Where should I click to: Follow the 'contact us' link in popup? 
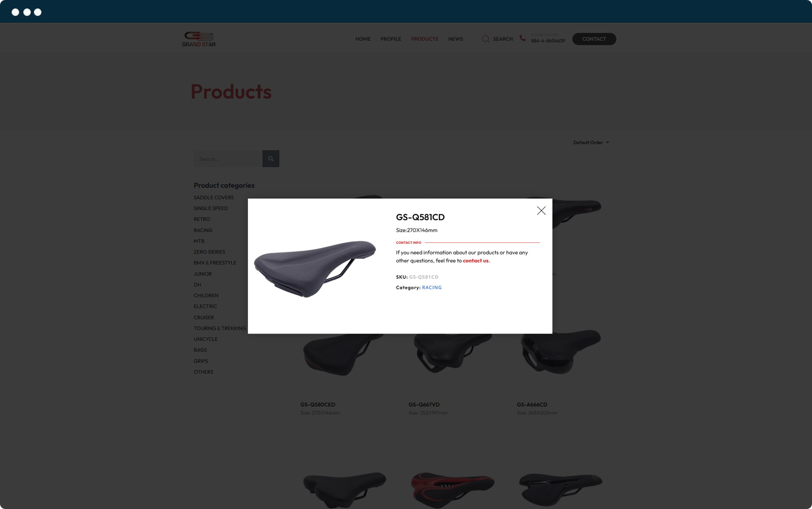tap(476, 260)
